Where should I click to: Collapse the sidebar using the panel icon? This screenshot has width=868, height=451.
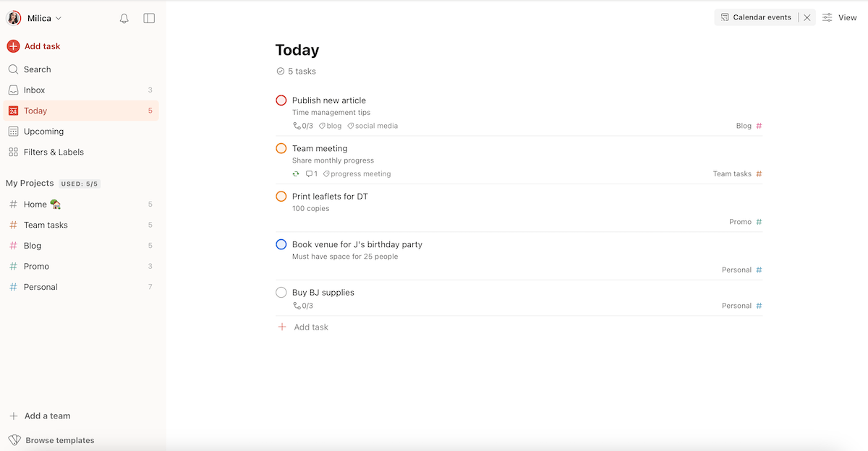click(x=149, y=18)
